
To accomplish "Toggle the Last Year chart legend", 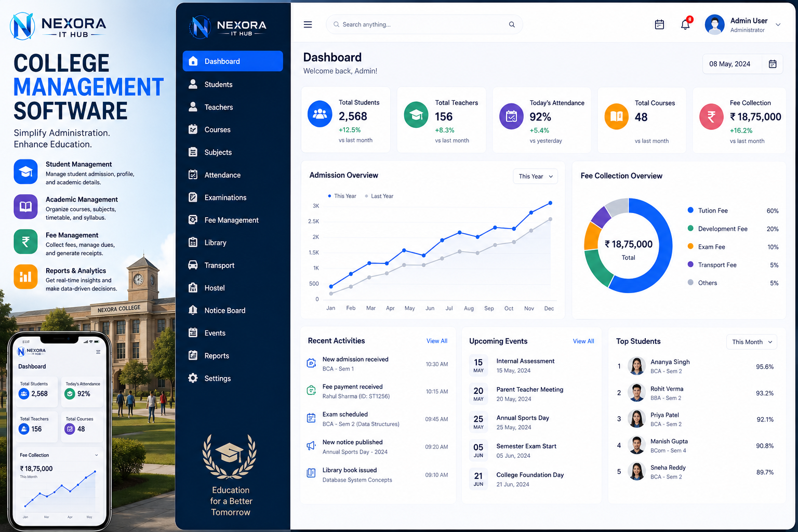I will [x=379, y=196].
